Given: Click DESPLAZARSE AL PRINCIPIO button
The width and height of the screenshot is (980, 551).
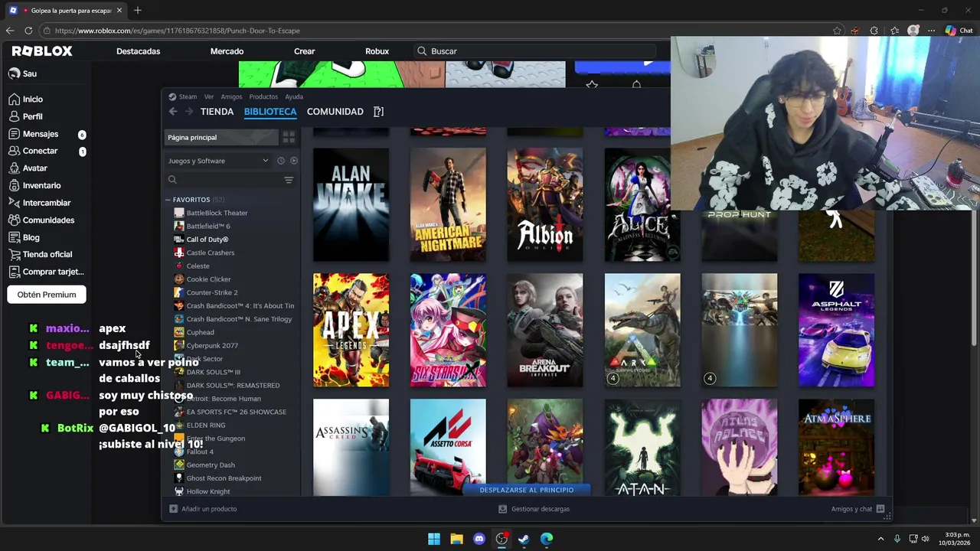Looking at the screenshot, I should tap(527, 490).
